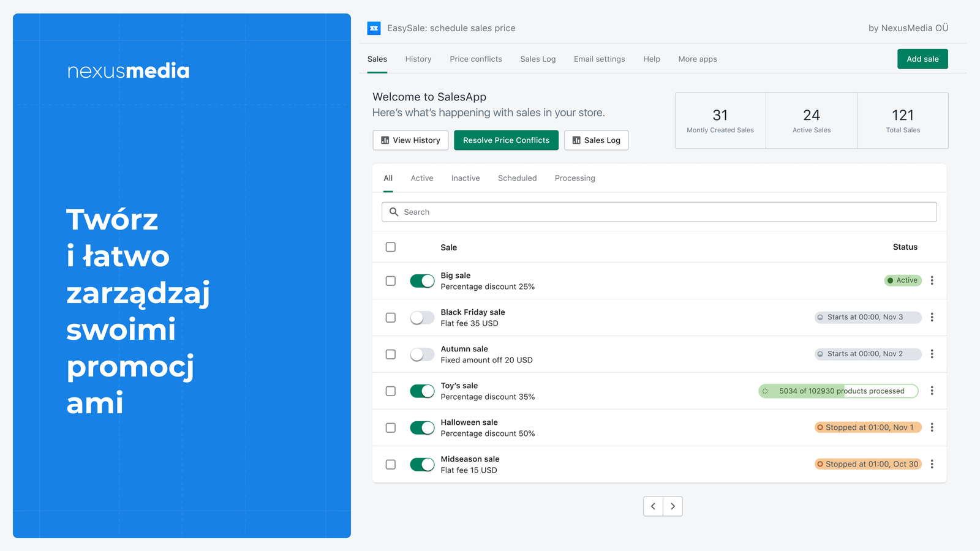Check the Toy's sale row checkbox

pyautogui.click(x=391, y=391)
